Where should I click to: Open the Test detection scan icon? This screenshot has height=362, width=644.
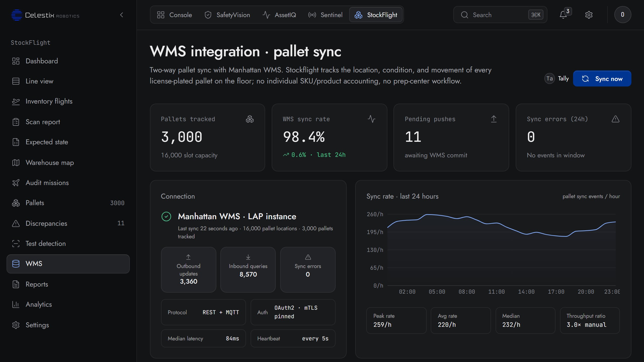(x=16, y=244)
